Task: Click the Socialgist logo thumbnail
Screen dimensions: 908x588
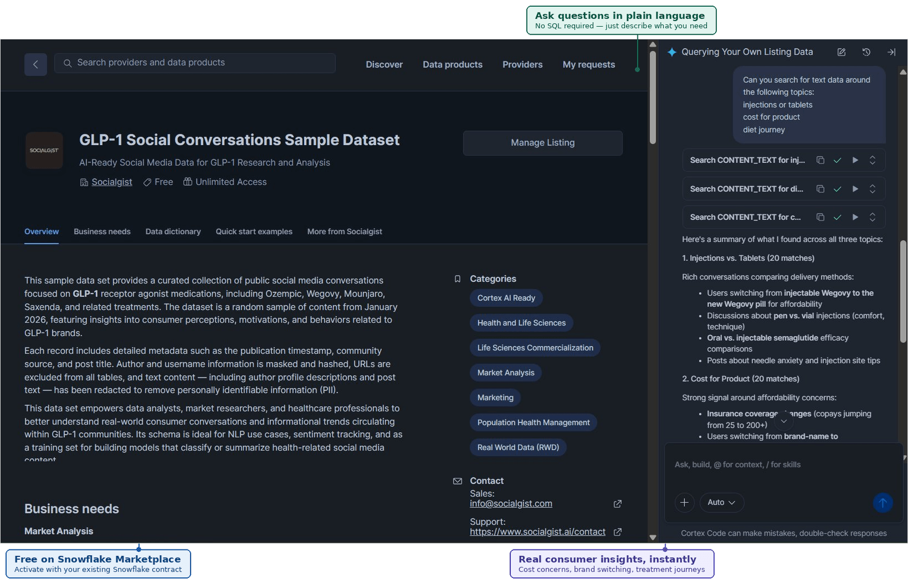Action: pos(44,150)
